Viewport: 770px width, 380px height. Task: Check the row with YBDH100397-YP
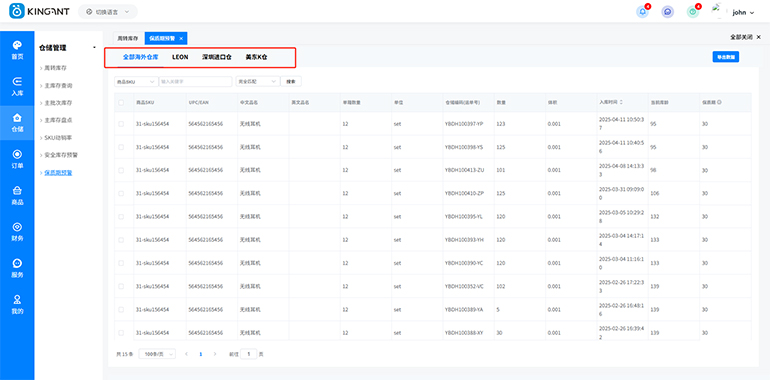121,124
